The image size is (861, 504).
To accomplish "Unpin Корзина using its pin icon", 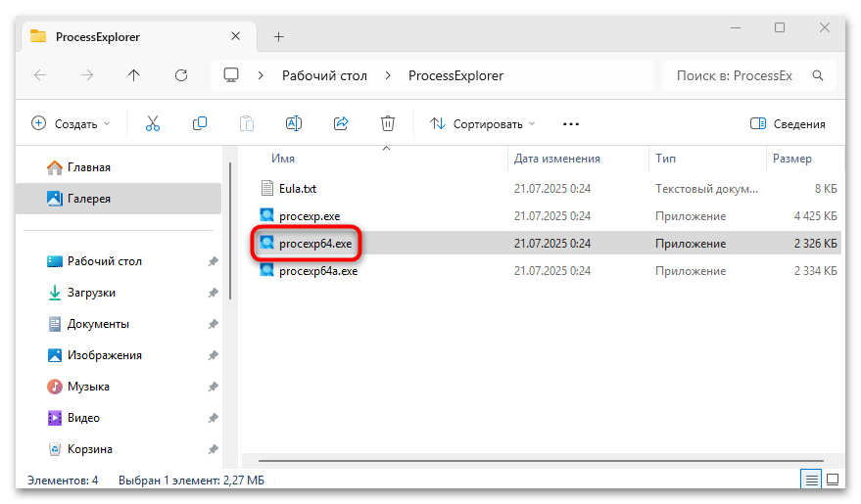I will point(214,449).
